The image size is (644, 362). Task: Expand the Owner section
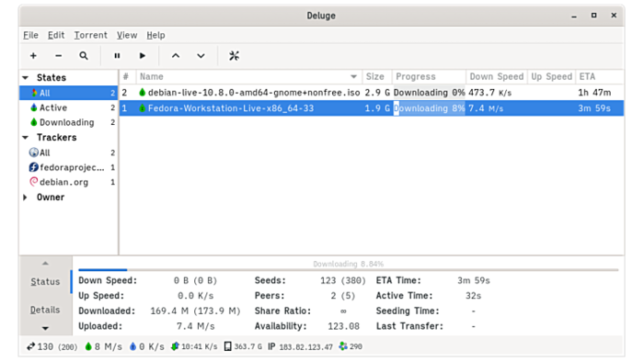(x=26, y=198)
